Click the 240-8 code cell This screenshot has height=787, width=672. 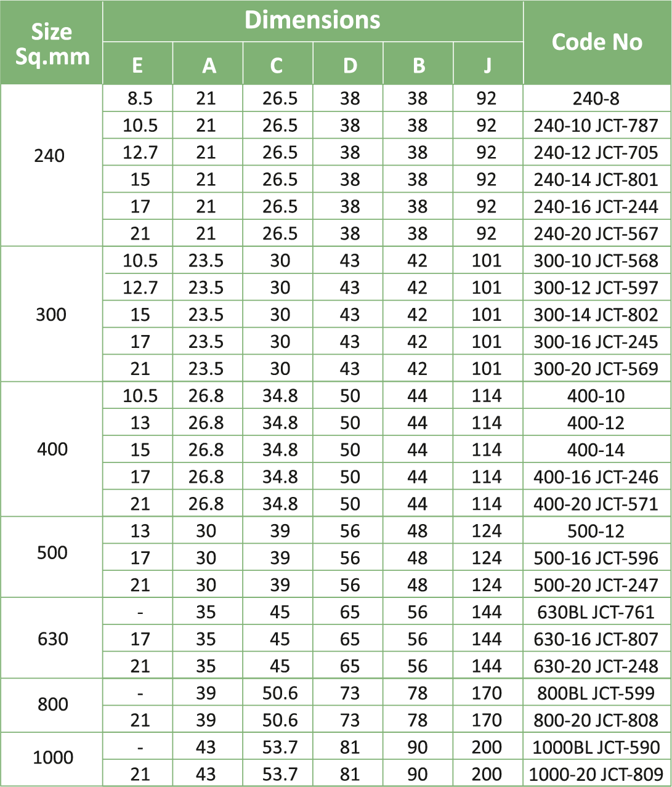(x=596, y=99)
